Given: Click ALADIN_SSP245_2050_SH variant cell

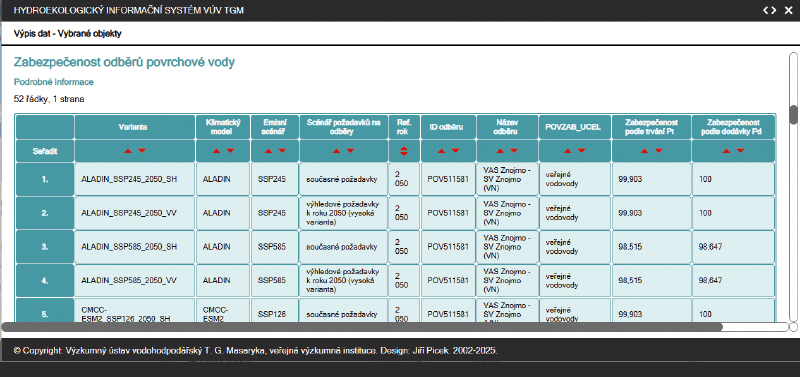Looking at the screenshot, I should [x=135, y=180].
